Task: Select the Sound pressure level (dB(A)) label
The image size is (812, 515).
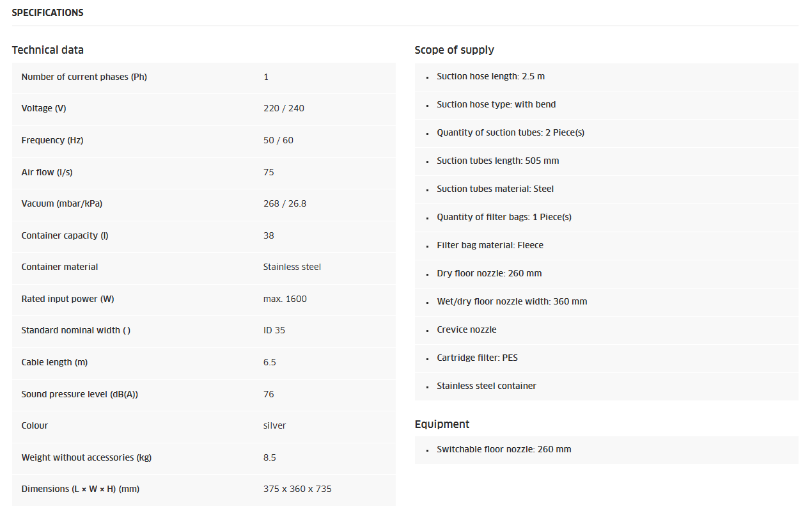Action: (79, 394)
